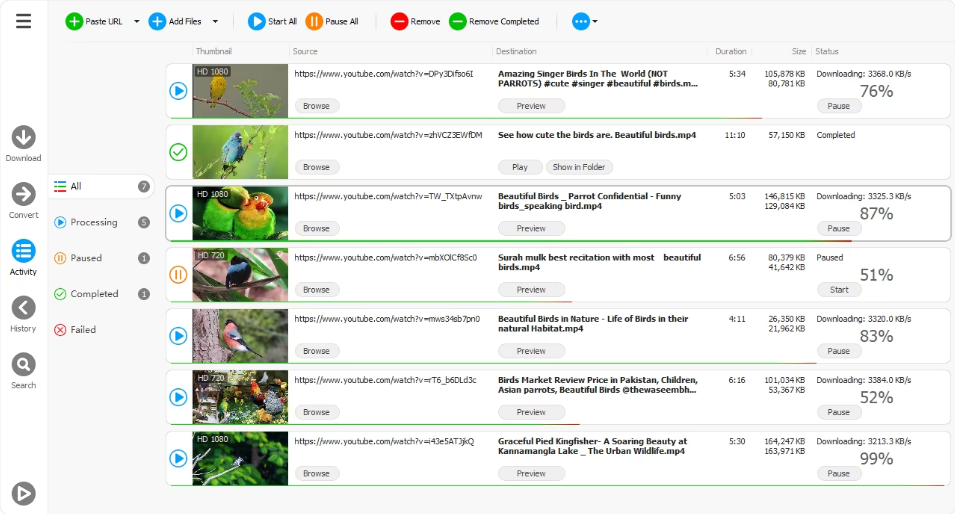Click status icon of Birds Market Review row
This screenshot has width=955, height=514.
tap(178, 397)
